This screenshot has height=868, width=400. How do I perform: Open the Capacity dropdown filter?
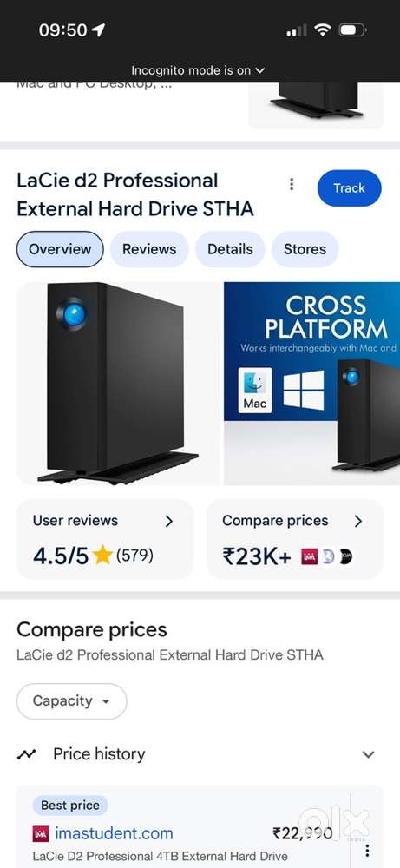72,701
